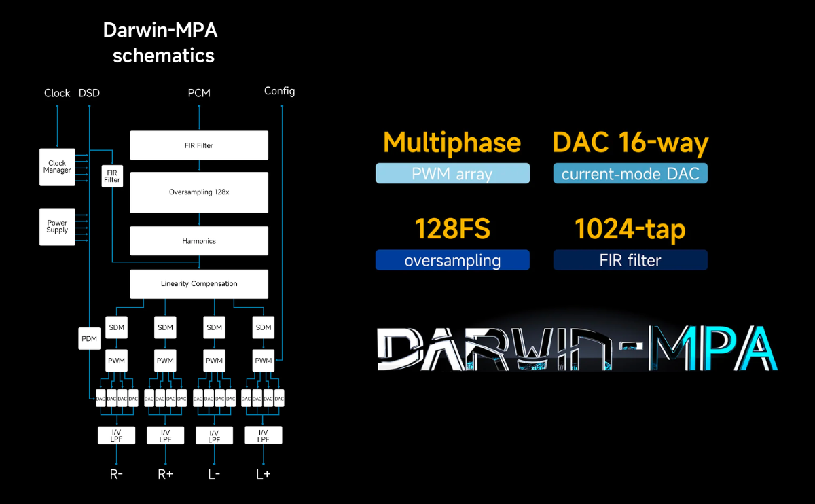
Task: Click the I/V LPF block above R-
Action: (x=116, y=435)
